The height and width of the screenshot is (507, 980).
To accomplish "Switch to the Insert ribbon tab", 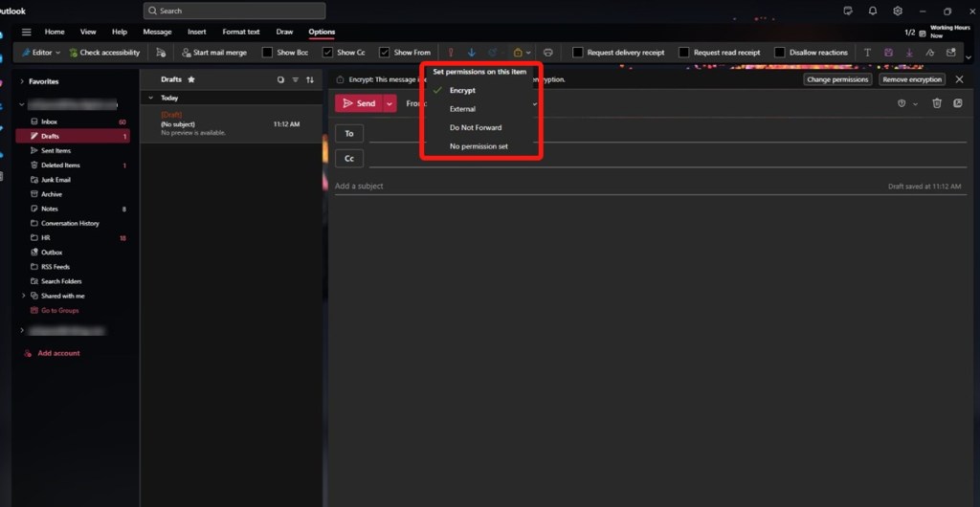I will 196,32.
